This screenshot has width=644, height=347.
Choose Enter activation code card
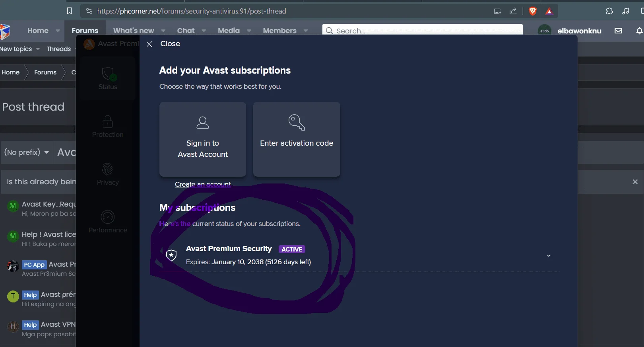click(297, 139)
